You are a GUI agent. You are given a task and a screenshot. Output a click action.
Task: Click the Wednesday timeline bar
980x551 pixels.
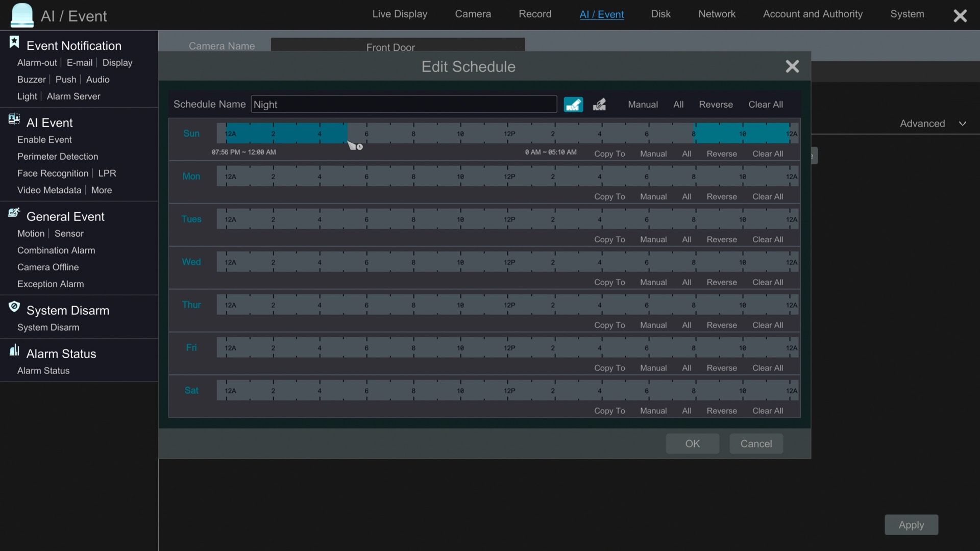click(508, 262)
